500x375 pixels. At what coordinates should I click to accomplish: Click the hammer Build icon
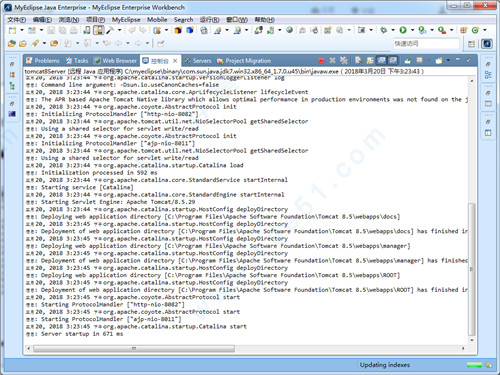[x=110, y=30]
